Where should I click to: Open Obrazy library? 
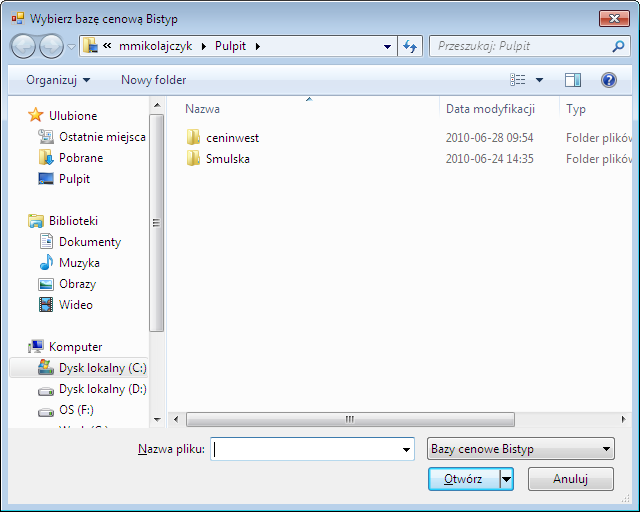78,284
